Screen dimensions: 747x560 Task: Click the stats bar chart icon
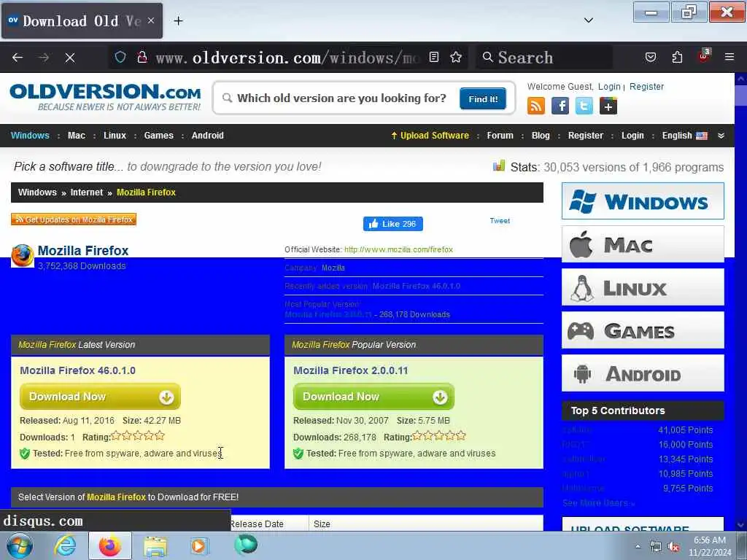point(499,166)
